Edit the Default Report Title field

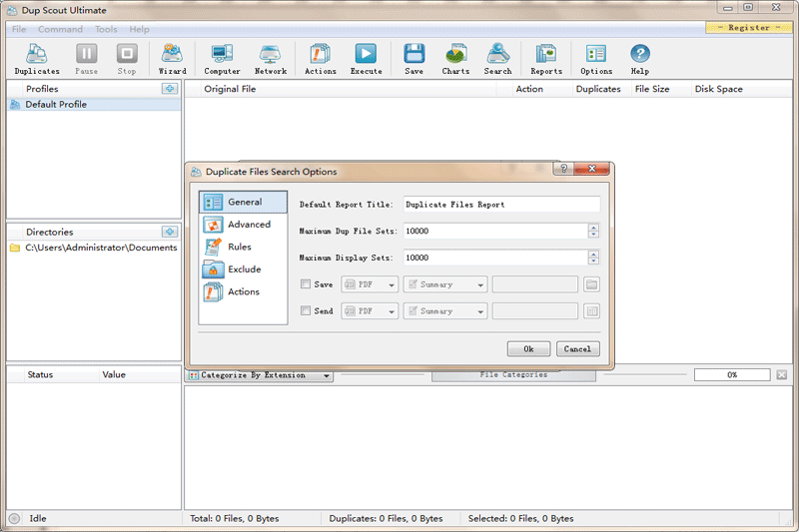click(x=501, y=205)
